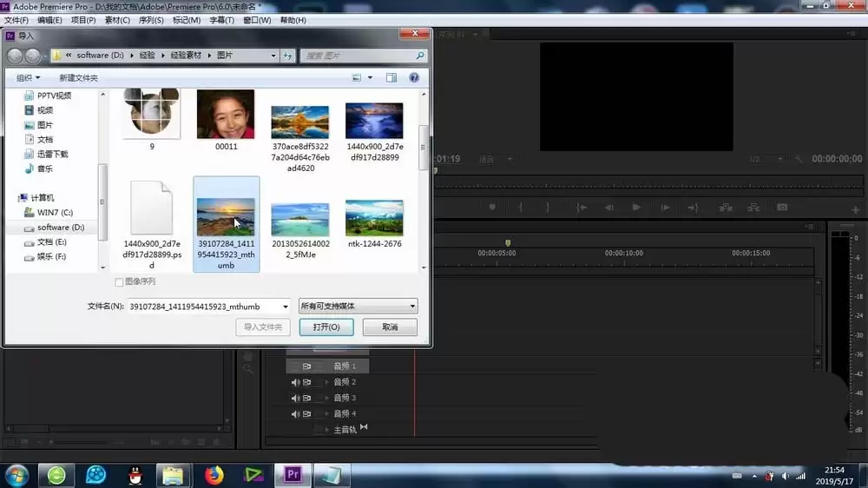
Task: Expand the 音频 3 track triangle
Action: click(x=327, y=398)
